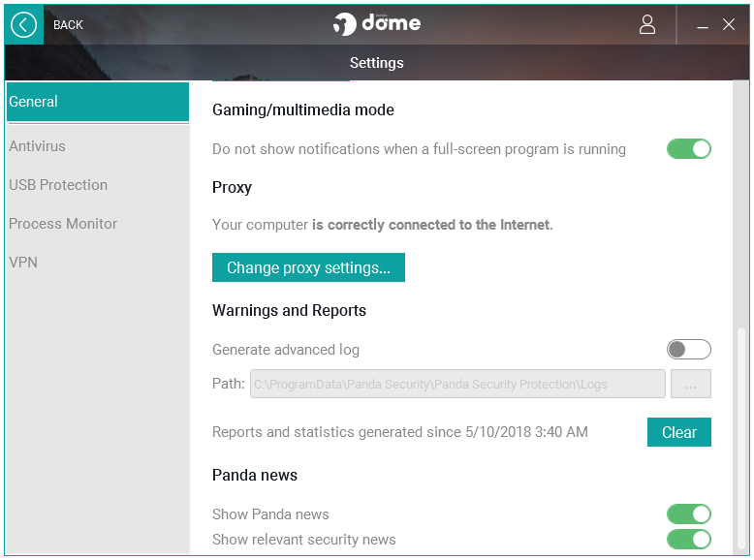Select the General settings tab
This screenshot has height=560, width=754.
click(x=97, y=102)
